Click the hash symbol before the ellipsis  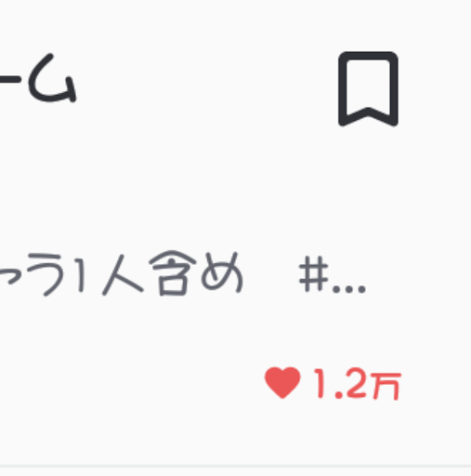(314, 274)
